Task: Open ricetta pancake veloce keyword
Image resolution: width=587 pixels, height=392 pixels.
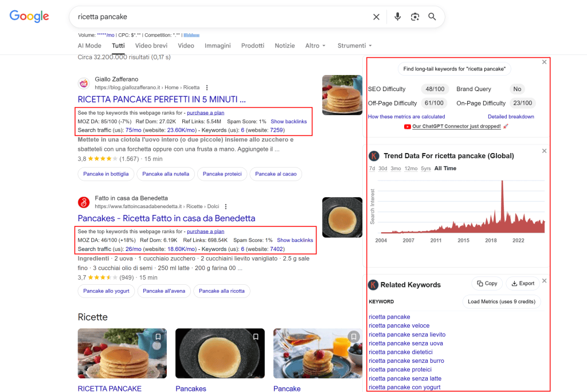Action: point(399,326)
